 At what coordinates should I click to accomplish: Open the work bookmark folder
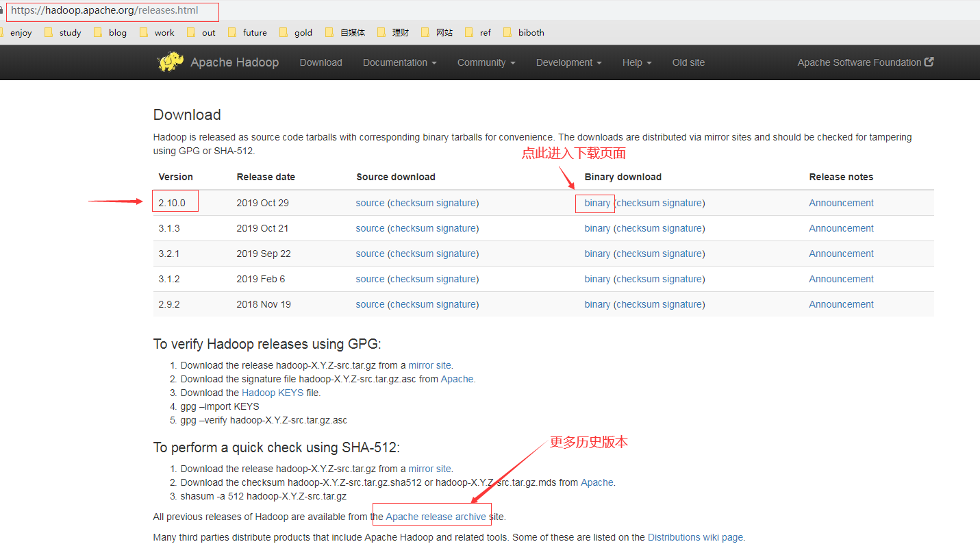(x=157, y=32)
